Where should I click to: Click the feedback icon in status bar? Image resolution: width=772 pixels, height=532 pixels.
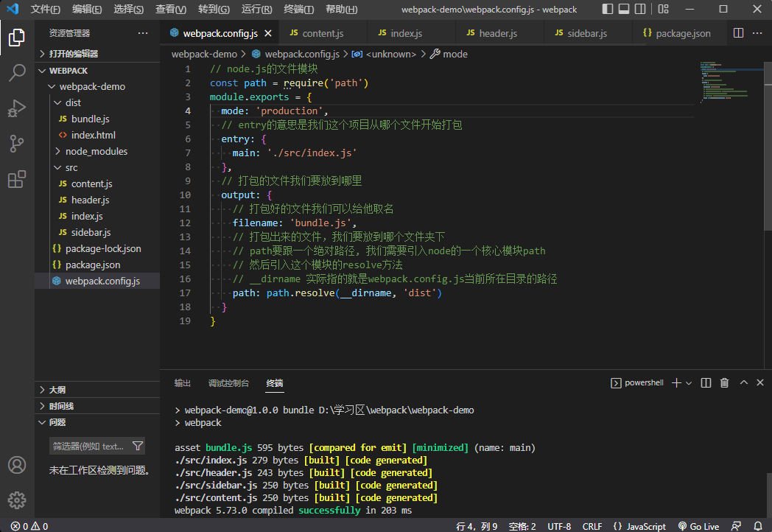[736, 526]
